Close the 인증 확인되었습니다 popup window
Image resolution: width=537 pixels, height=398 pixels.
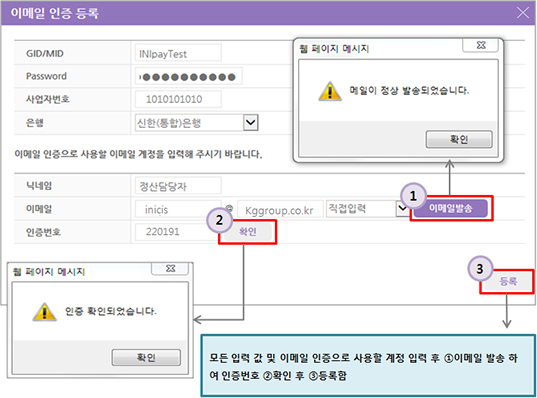tap(170, 269)
